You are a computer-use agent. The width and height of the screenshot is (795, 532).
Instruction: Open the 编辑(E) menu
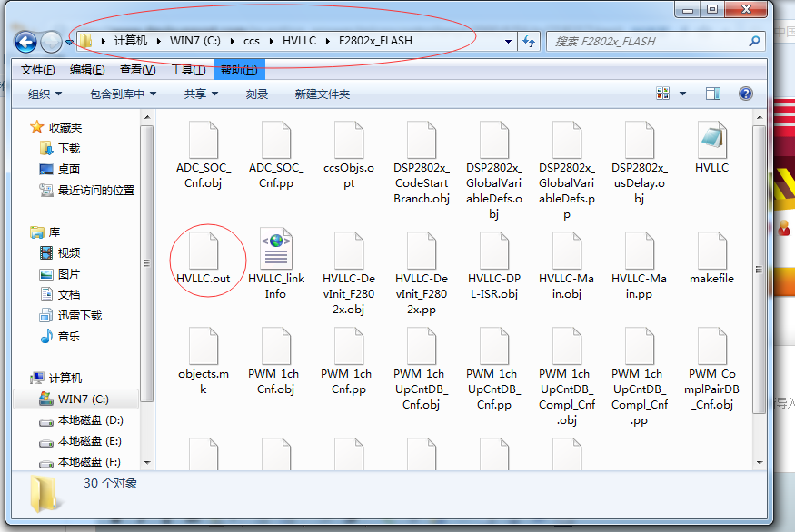87,69
